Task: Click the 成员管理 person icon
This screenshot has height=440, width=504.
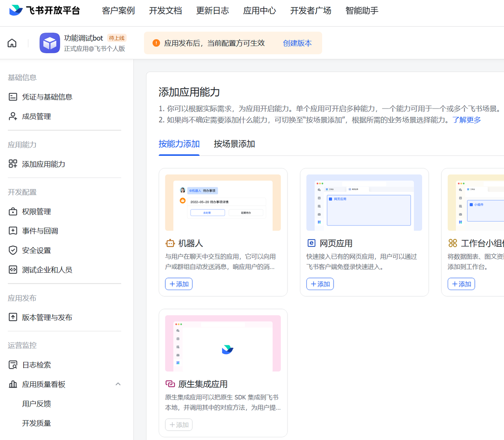Action: (x=13, y=116)
